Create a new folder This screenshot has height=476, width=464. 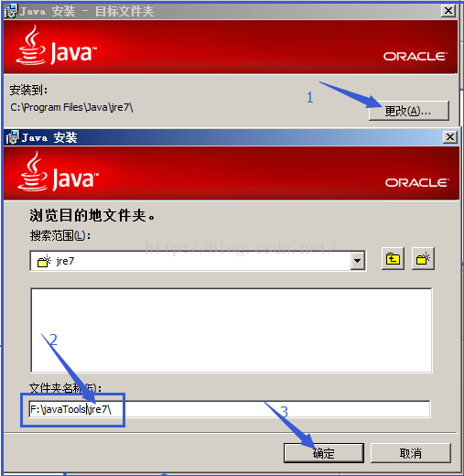[x=423, y=259]
